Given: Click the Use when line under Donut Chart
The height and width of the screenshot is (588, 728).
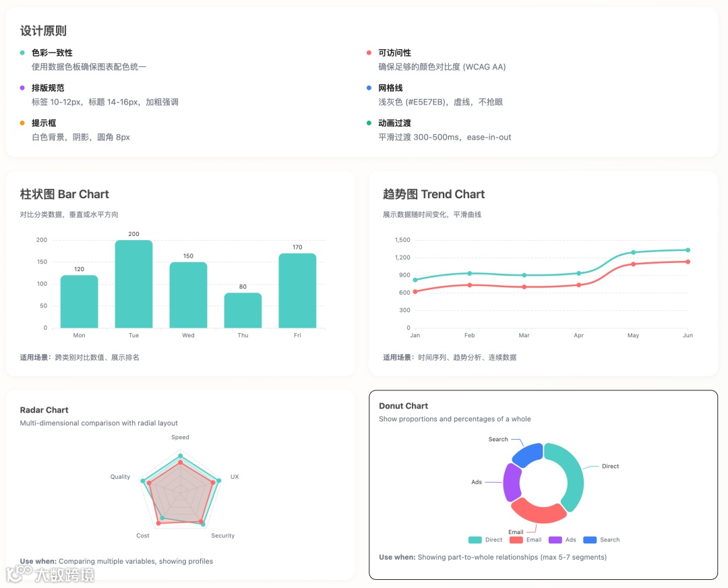Looking at the screenshot, I should point(493,557).
